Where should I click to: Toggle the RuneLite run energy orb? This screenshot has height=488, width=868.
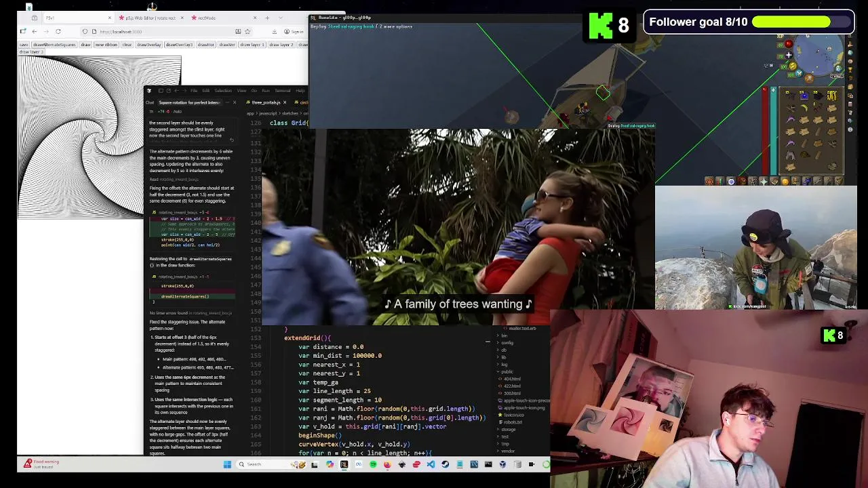793,66
